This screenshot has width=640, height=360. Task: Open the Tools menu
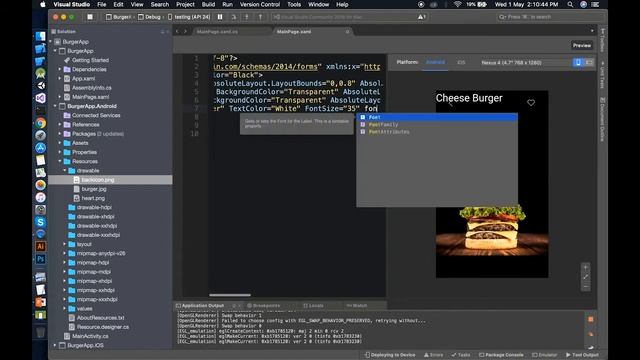point(294,4)
